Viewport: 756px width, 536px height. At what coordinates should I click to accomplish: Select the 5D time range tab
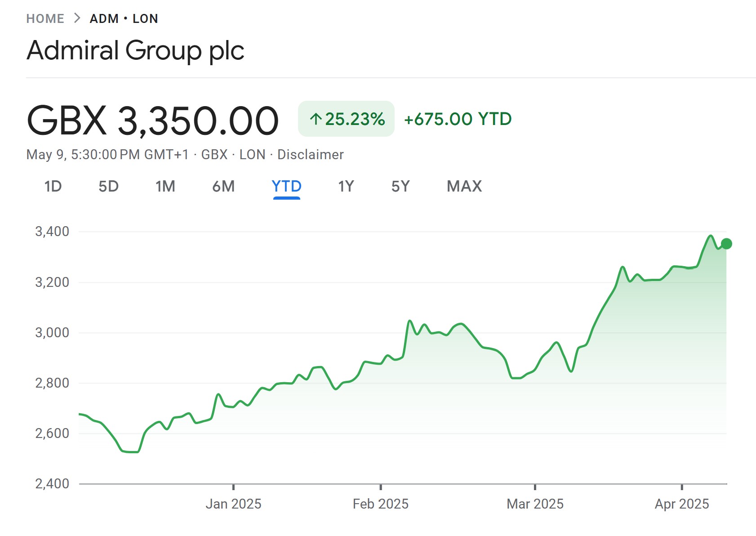click(x=108, y=186)
